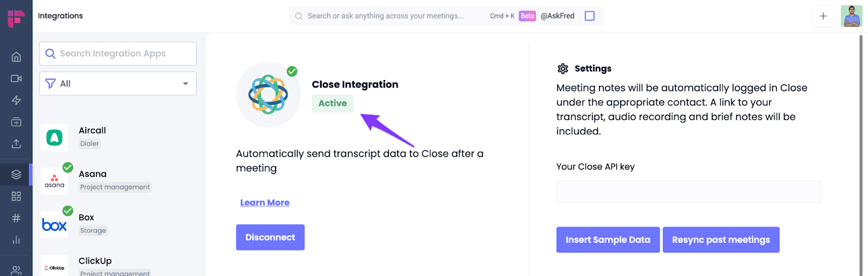Open the stacked layers integrations icon
868x276 pixels.
[x=16, y=174]
